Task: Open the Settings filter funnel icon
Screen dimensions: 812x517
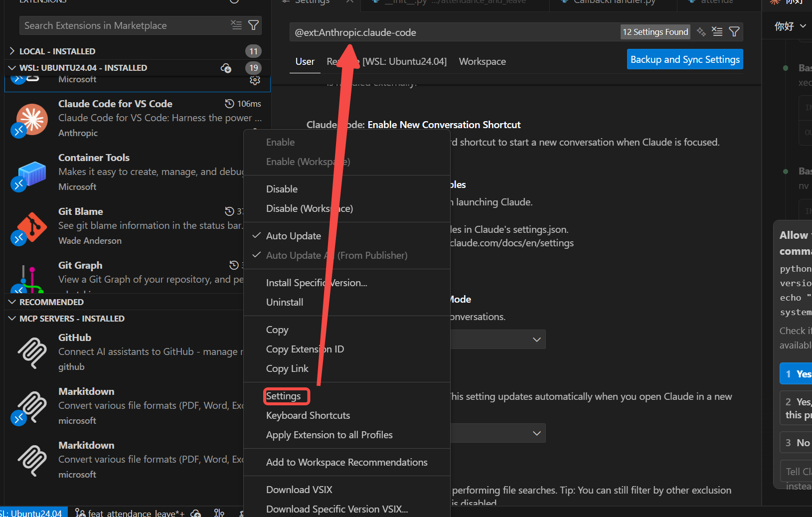Action: pos(734,32)
